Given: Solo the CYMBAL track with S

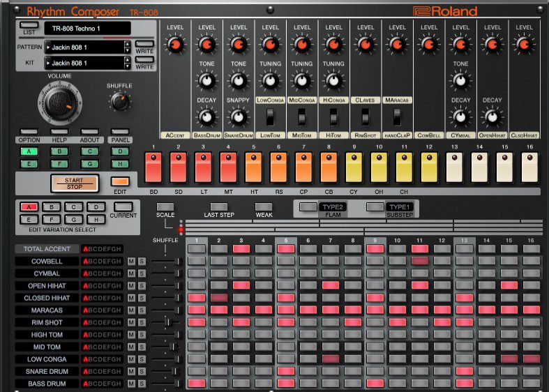Looking at the screenshot, I should (x=142, y=273).
